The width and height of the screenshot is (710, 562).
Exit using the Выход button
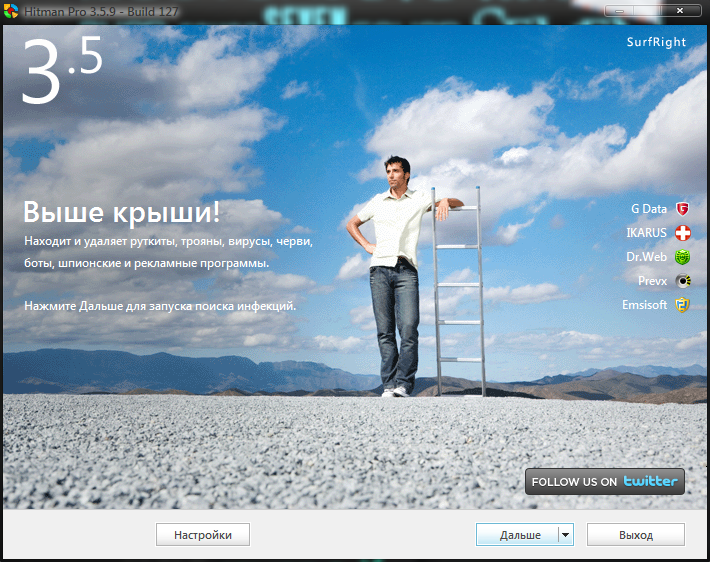tap(636, 535)
